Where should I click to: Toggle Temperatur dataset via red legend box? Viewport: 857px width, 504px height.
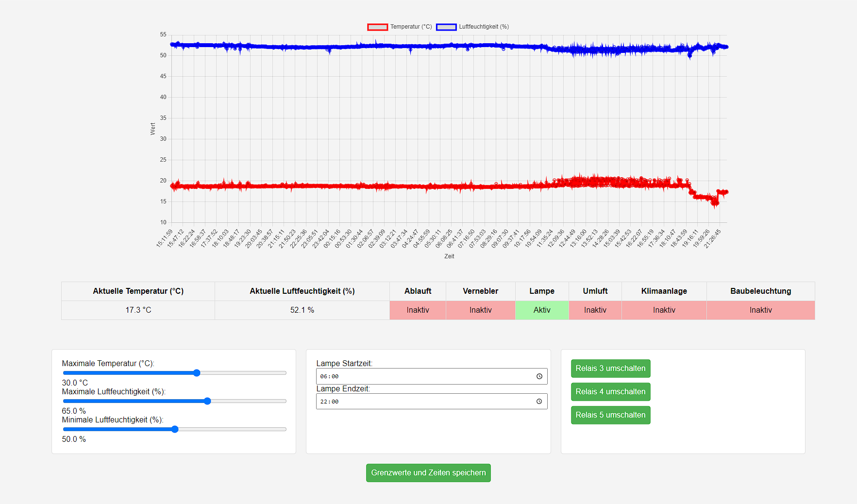pyautogui.click(x=377, y=27)
